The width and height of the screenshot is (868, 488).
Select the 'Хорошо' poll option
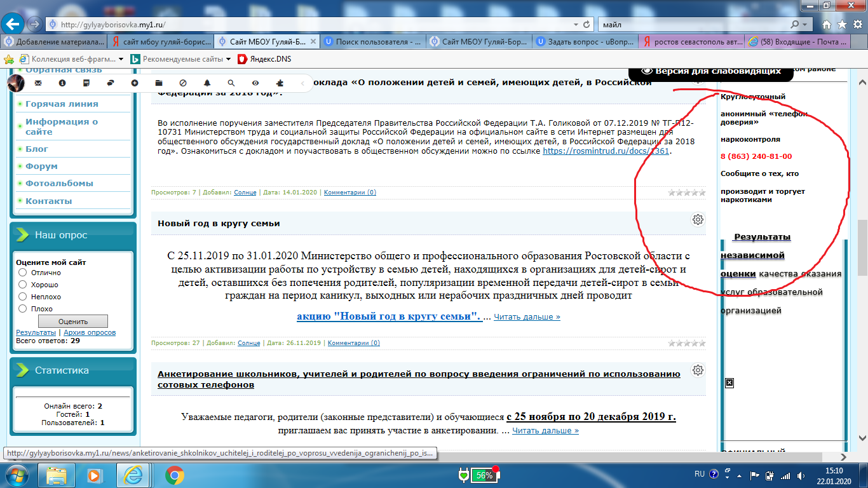click(23, 285)
